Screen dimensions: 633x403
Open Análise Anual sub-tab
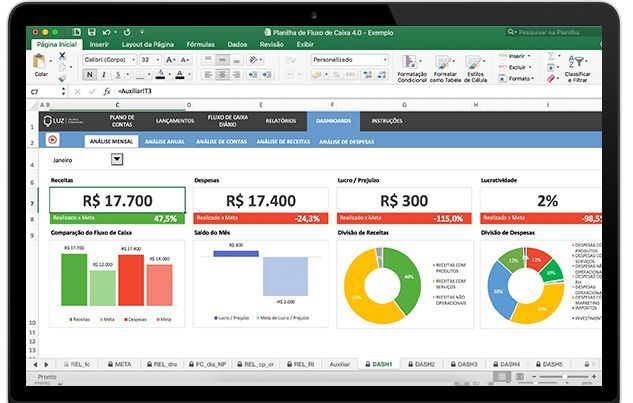[164, 141]
